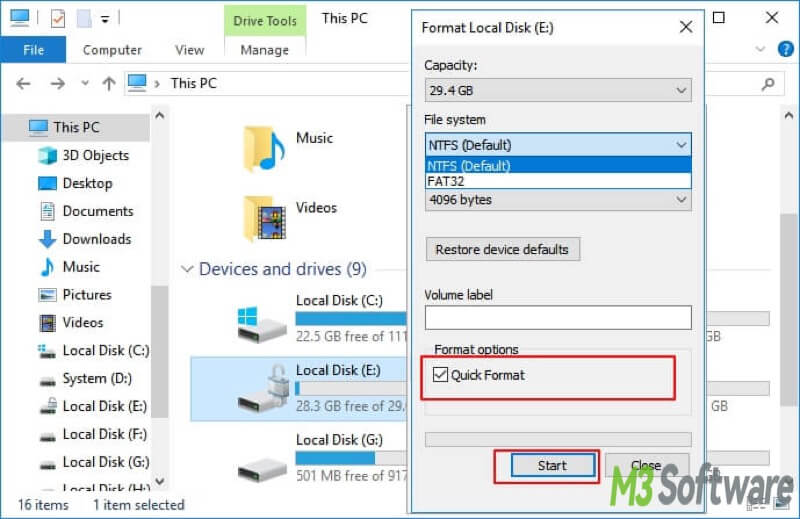Choose NTFS (Default) highlighted option
This screenshot has height=519, width=800.
click(x=558, y=166)
